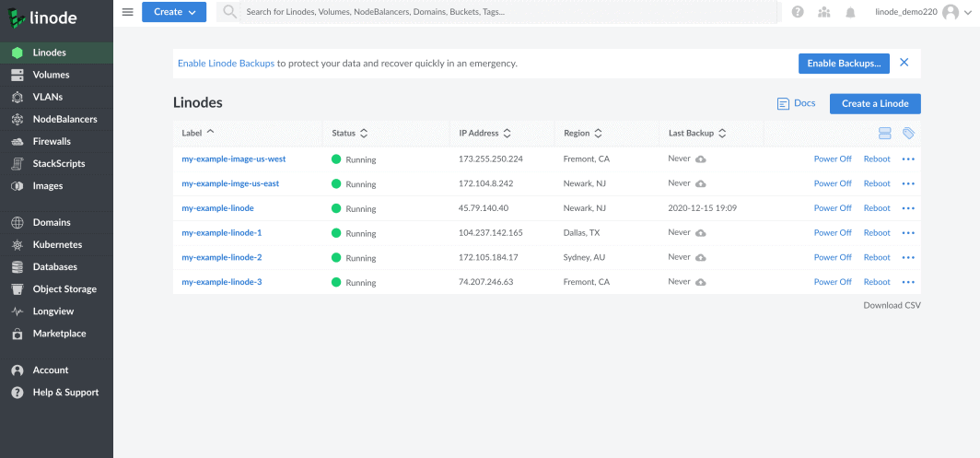Click the group by tag icon

click(908, 134)
